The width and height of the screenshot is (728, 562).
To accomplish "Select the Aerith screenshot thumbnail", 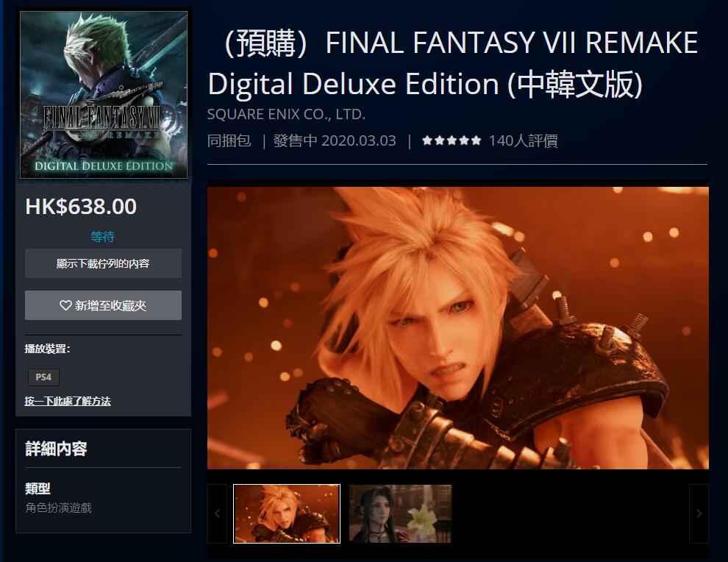I will pyautogui.click(x=400, y=513).
